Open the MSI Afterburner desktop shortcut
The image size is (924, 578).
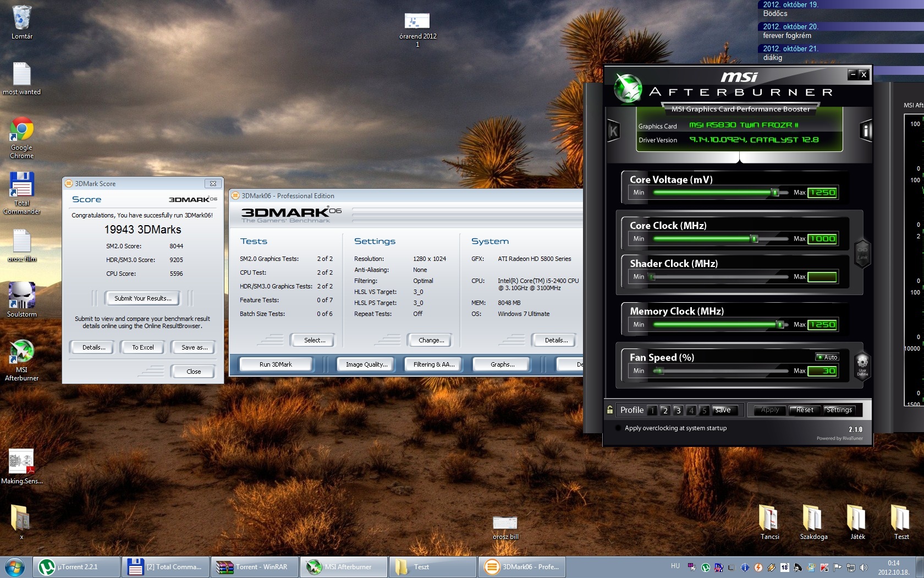coord(21,361)
